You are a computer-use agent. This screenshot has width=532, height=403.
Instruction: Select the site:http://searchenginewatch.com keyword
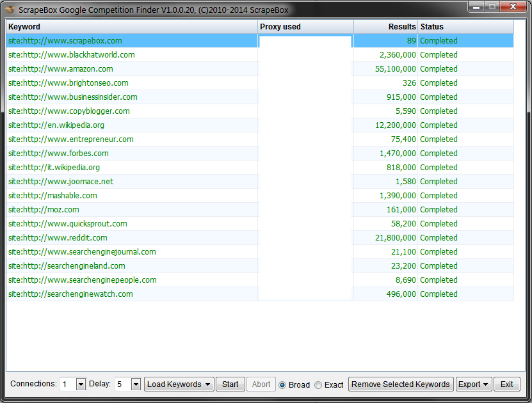tap(70, 294)
